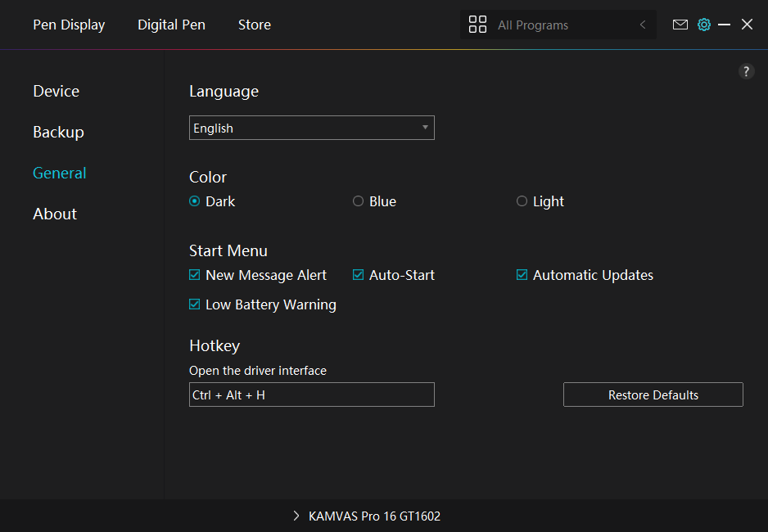Viewport: 768px width, 532px height.
Task: Uncheck the Auto-Start option
Action: pyautogui.click(x=358, y=275)
